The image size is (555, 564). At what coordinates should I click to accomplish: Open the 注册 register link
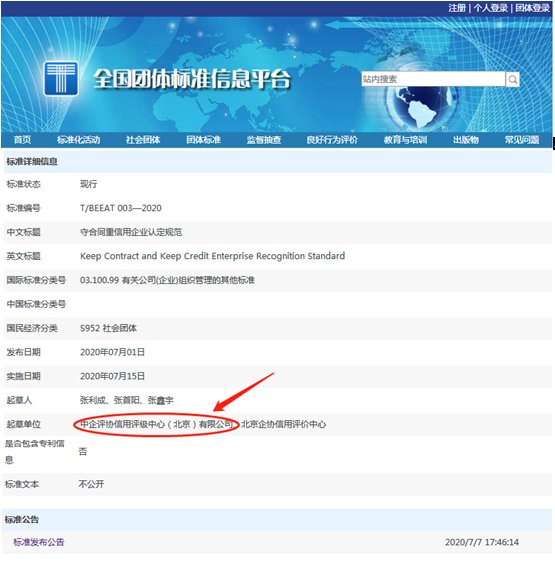click(457, 8)
